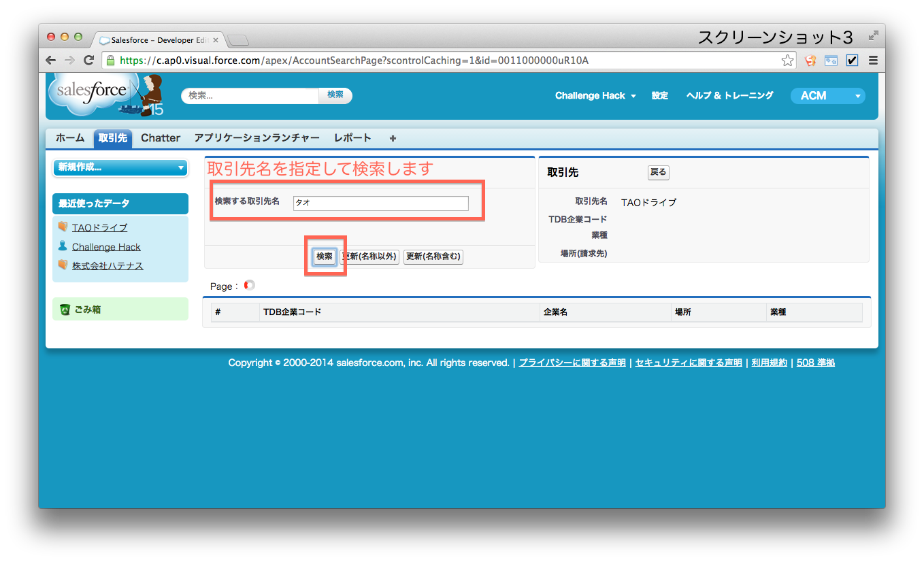This screenshot has width=924, height=562.
Task: Click the 検索 button below the form
Action: [325, 257]
